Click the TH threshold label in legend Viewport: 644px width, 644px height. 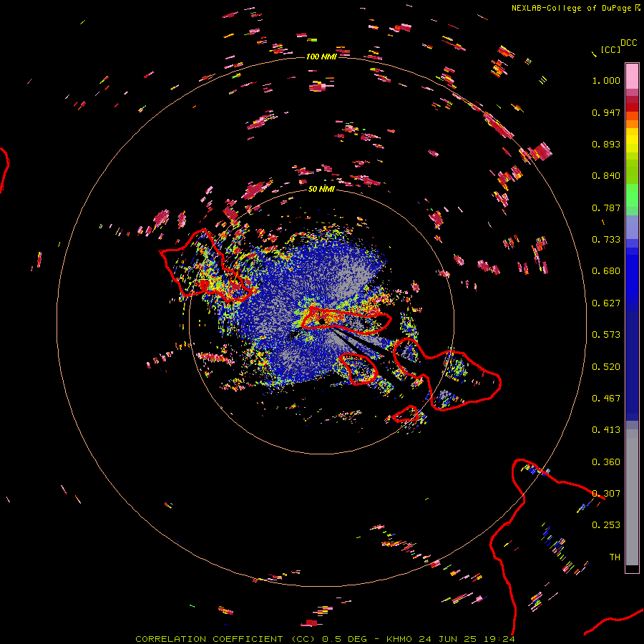click(x=615, y=557)
